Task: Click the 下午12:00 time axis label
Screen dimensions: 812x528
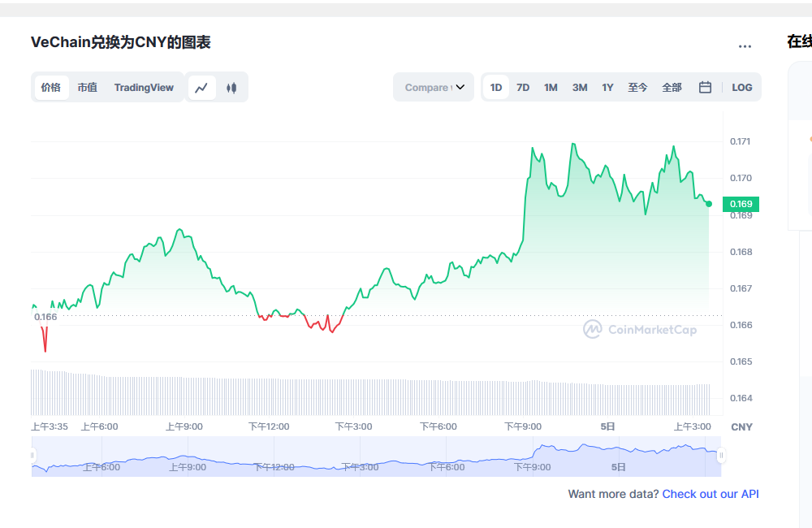Action: (x=269, y=426)
